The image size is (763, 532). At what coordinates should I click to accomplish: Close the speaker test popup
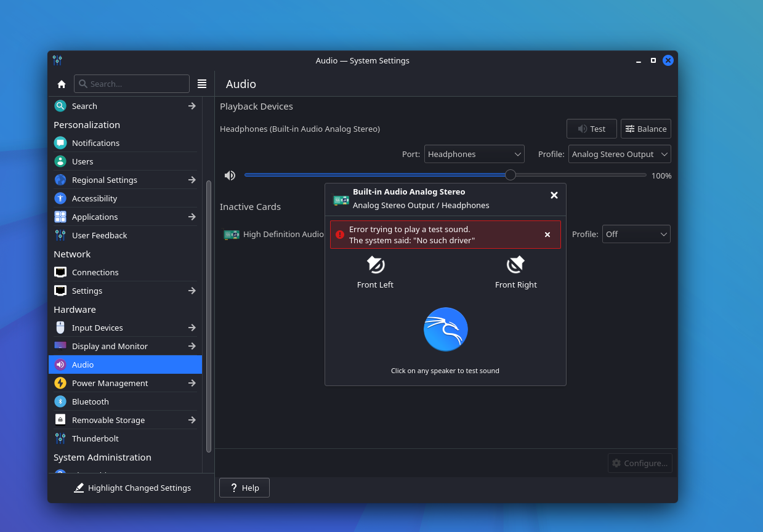(x=554, y=195)
